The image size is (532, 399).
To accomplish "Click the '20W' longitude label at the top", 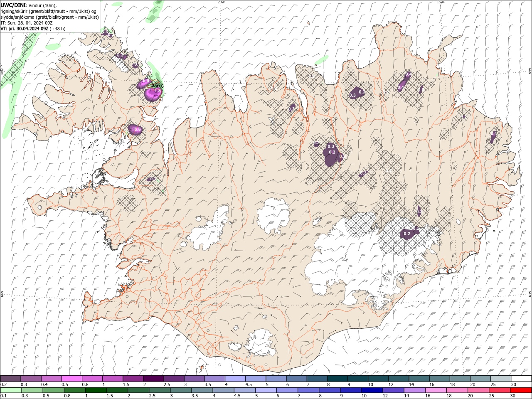I will (x=221, y=2).
